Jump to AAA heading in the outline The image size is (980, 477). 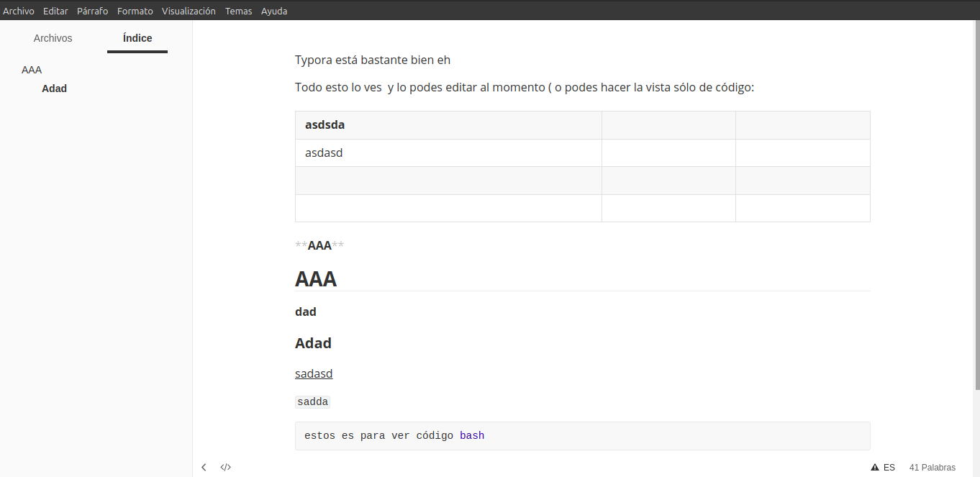32,70
